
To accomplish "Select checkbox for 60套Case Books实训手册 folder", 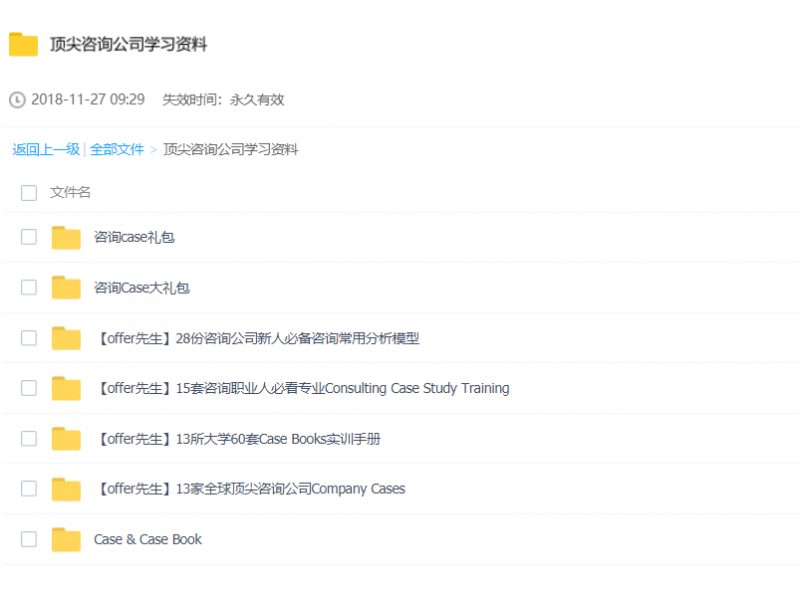I will (x=29, y=438).
